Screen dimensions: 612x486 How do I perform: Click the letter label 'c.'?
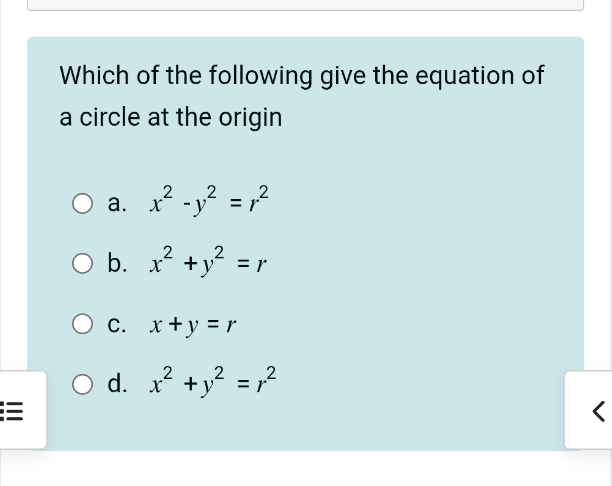[x=117, y=325]
